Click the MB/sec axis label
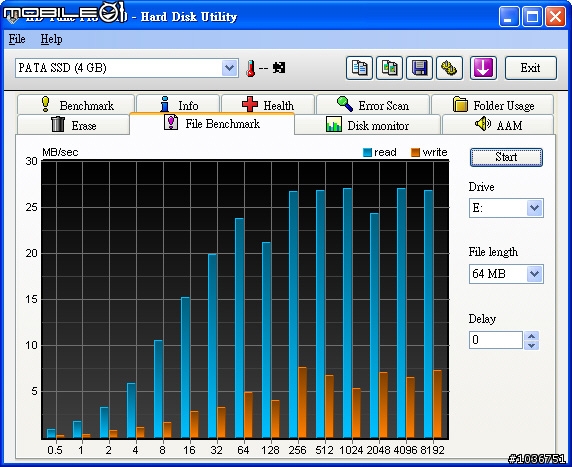The height and width of the screenshot is (467, 572). tap(60, 152)
